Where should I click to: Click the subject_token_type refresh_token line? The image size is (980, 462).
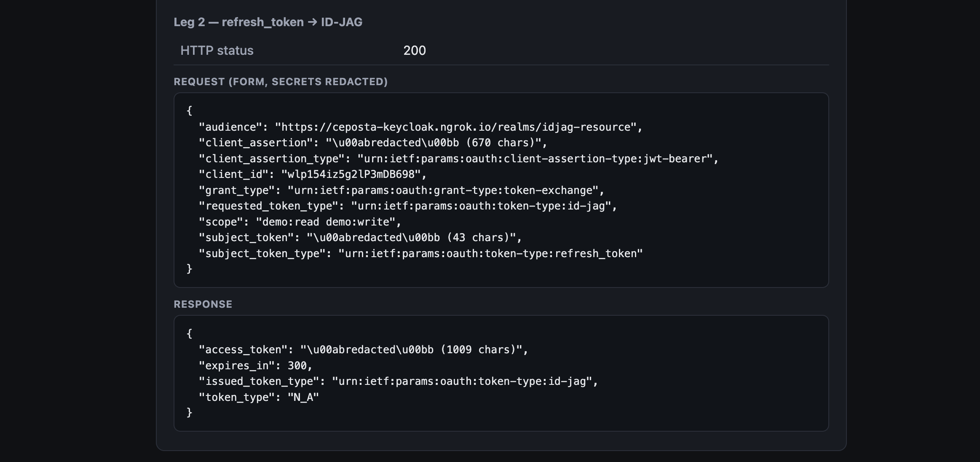pyautogui.click(x=421, y=253)
